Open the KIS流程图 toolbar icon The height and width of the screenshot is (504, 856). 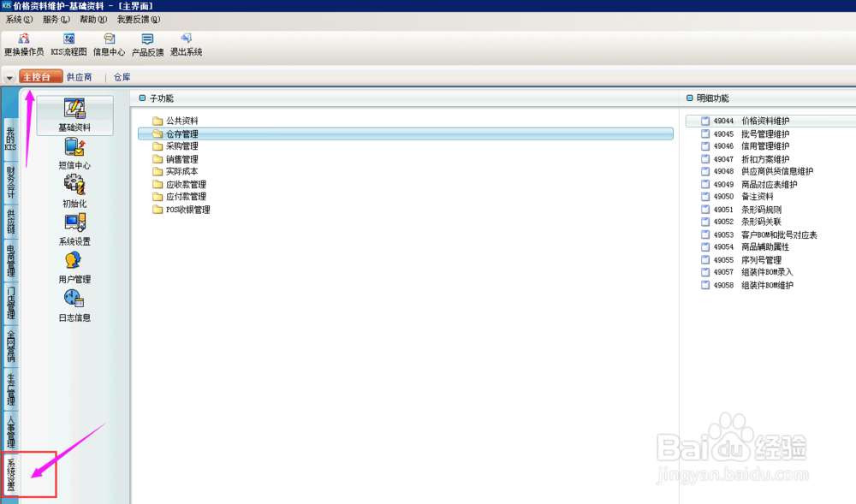(68, 39)
